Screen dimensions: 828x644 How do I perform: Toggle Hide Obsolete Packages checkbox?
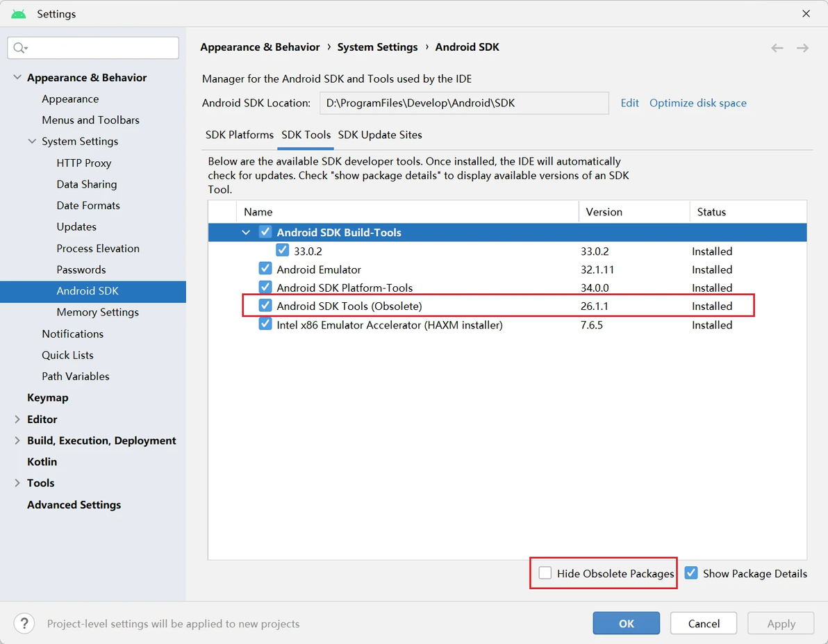tap(545, 573)
